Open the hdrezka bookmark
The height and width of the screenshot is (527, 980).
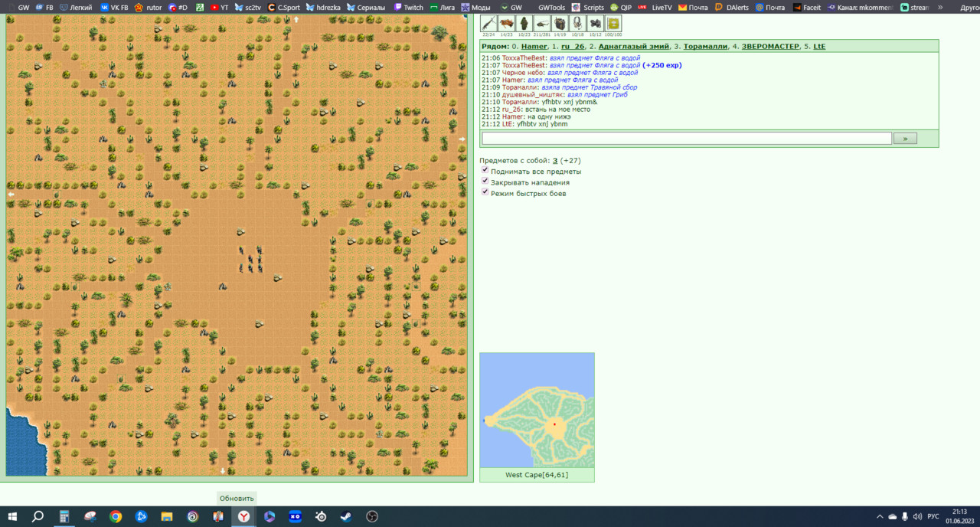click(x=323, y=7)
